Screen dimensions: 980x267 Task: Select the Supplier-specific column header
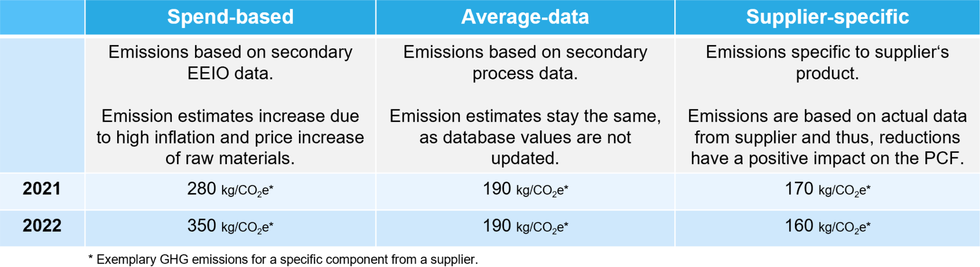click(828, 17)
